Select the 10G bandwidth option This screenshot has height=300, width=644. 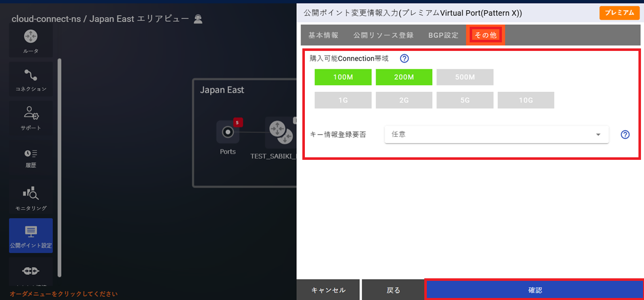click(x=526, y=100)
